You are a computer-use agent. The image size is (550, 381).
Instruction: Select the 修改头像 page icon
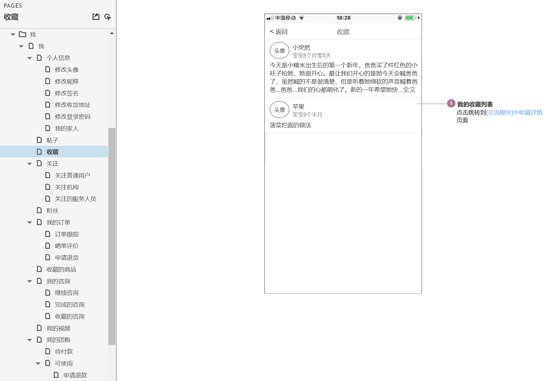tap(48, 69)
